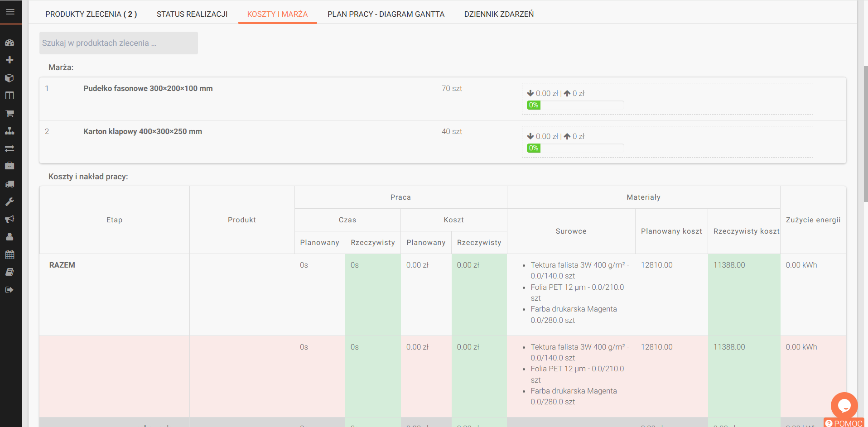Open the hamburger menu icon
Screen dimensions: 868x427
pos(10,12)
